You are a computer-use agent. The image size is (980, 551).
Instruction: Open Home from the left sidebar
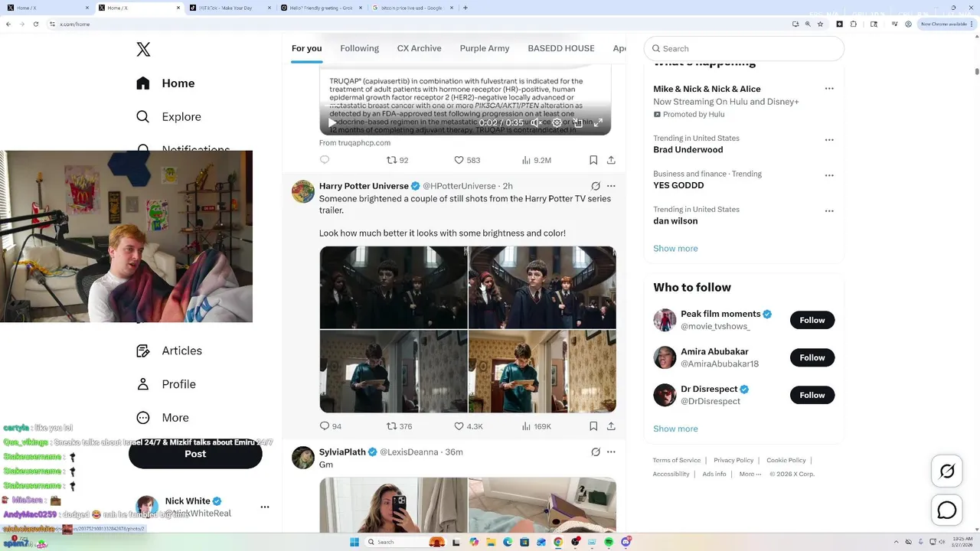[x=165, y=83]
